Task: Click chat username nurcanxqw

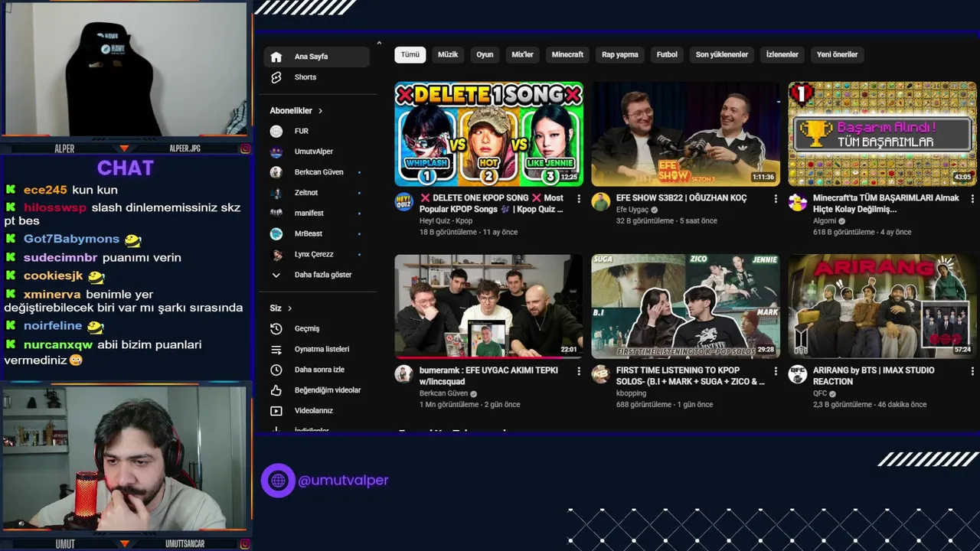Action: point(58,344)
